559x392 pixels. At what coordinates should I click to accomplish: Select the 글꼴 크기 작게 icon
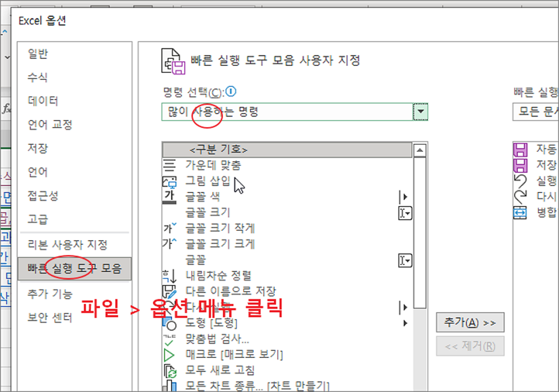tap(169, 228)
